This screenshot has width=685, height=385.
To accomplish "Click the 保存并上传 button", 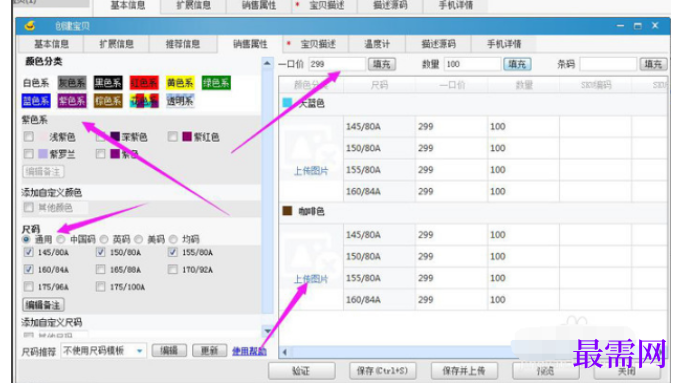I will click(x=464, y=371).
